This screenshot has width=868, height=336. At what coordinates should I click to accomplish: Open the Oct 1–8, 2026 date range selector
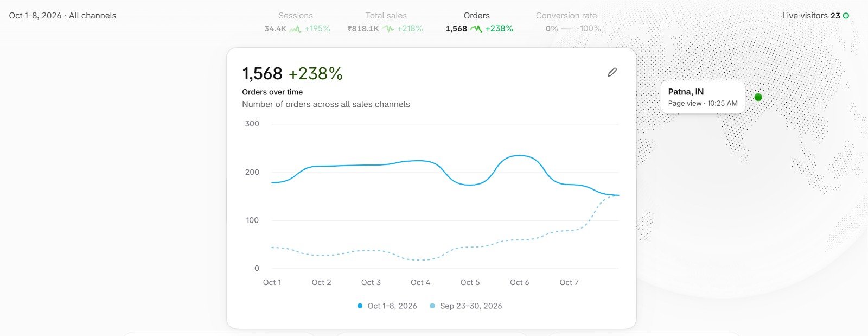62,16
